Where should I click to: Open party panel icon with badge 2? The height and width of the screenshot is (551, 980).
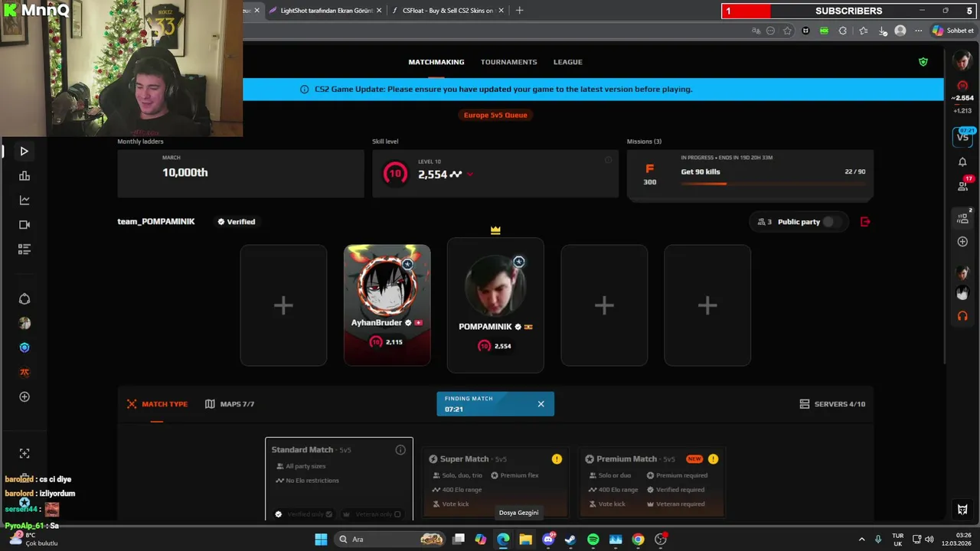tap(963, 217)
